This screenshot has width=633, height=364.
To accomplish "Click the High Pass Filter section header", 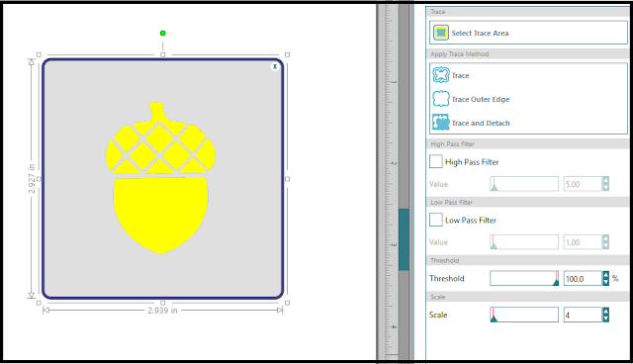I will click(528, 143).
